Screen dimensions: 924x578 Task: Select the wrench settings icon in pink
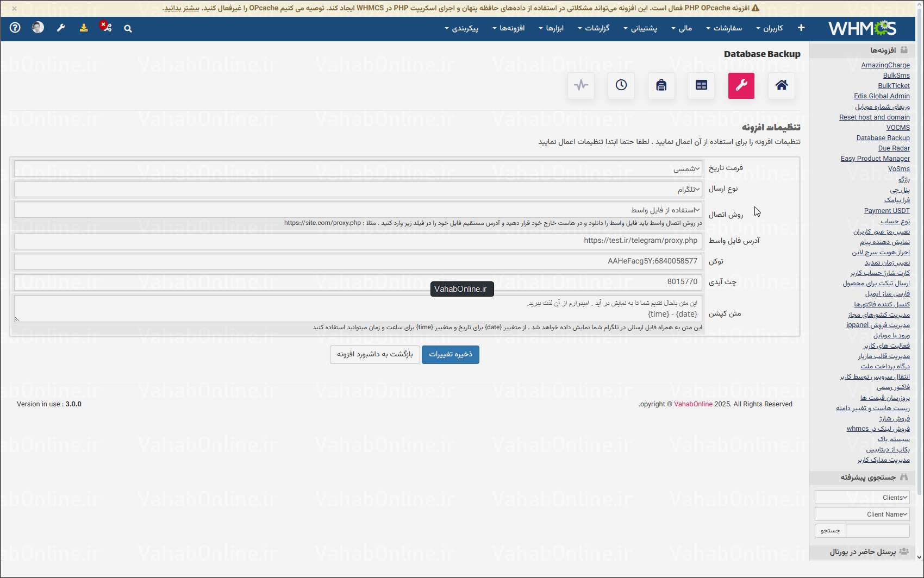tap(741, 85)
